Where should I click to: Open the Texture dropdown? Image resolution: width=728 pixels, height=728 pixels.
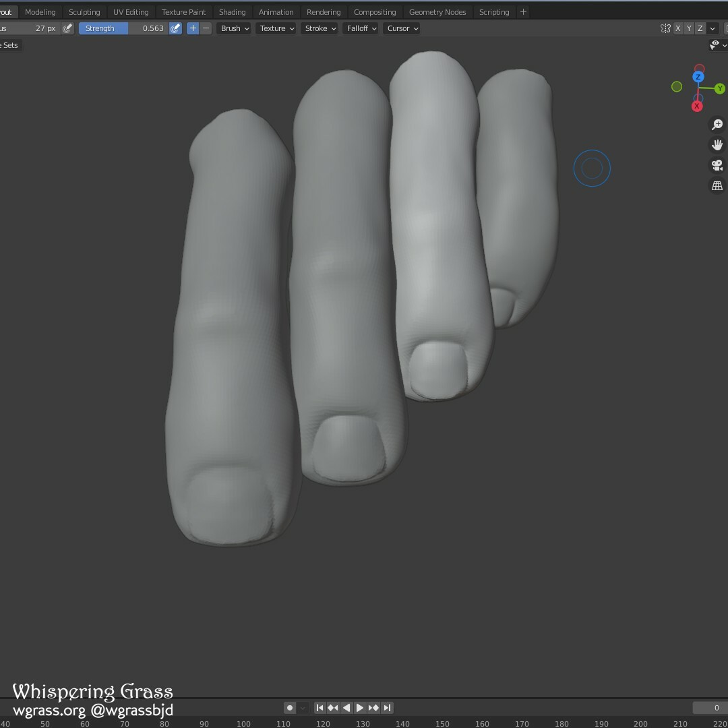click(276, 28)
